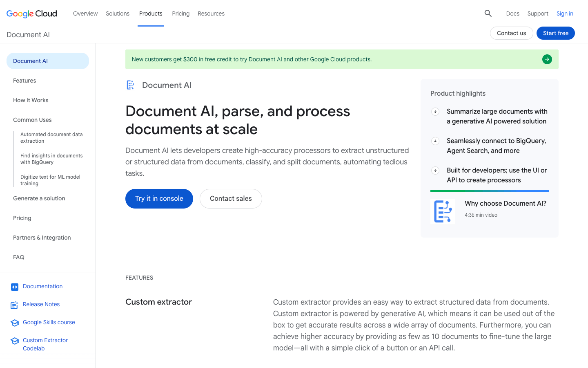This screenshot has height=368, width=588.
Task: Open the Overview nav item
Action: point(85,13)
